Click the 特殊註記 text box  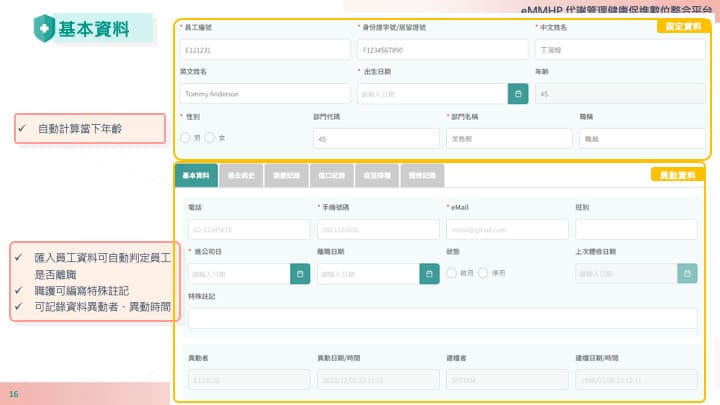point(442,318)
